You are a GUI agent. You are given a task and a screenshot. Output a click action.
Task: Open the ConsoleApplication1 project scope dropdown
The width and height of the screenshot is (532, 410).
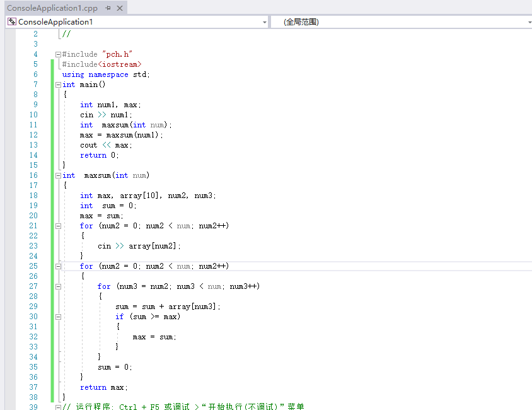point(264,22)
